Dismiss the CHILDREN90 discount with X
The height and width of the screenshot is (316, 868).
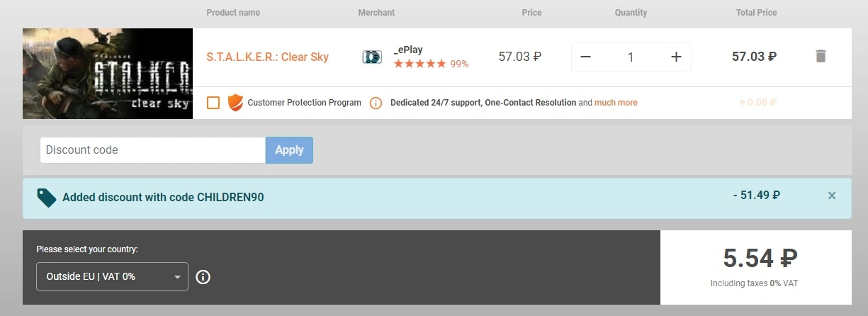click(832, 196)
